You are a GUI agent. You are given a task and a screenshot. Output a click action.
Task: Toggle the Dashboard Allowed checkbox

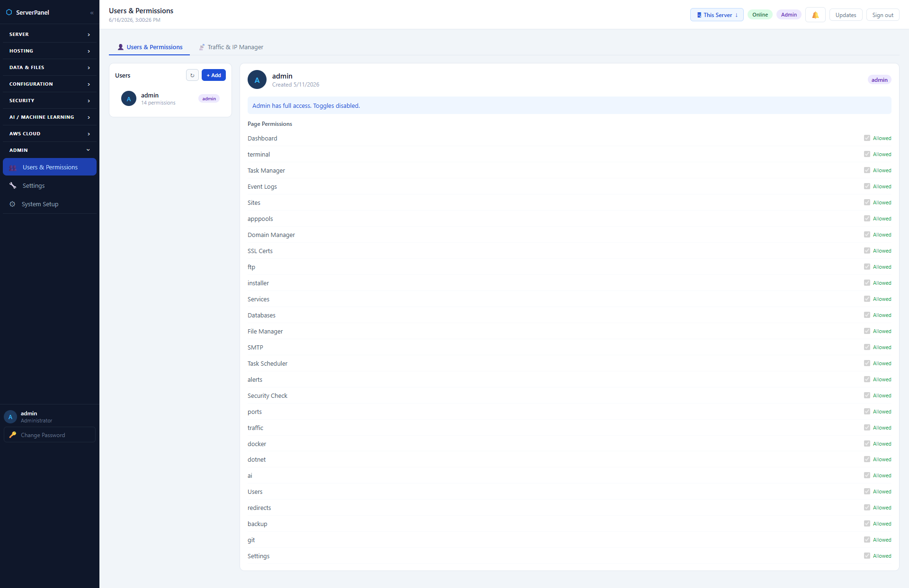867,138
